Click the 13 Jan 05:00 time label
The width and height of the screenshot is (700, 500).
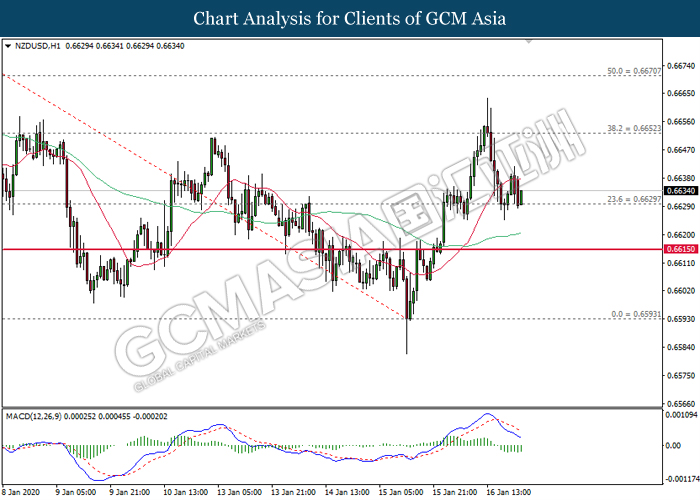click(x=239, y=492)
